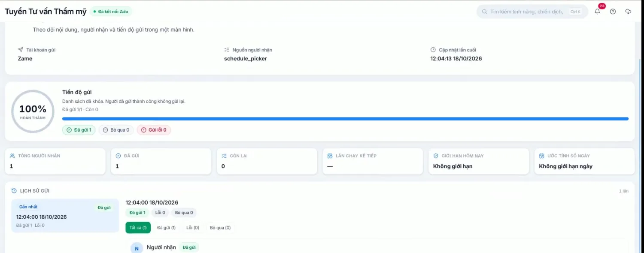Focus the Tìm kiếm tính năng search field
The image size is (644, 253).
pyautogui.click(x=532, y=12)
